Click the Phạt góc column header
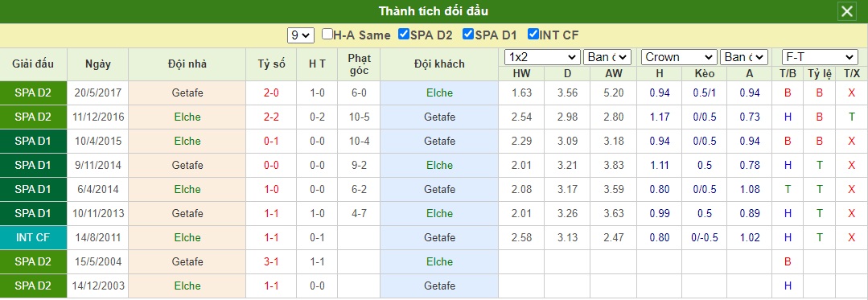This screenshot has width=868, height=300. (x=360, y=64)
